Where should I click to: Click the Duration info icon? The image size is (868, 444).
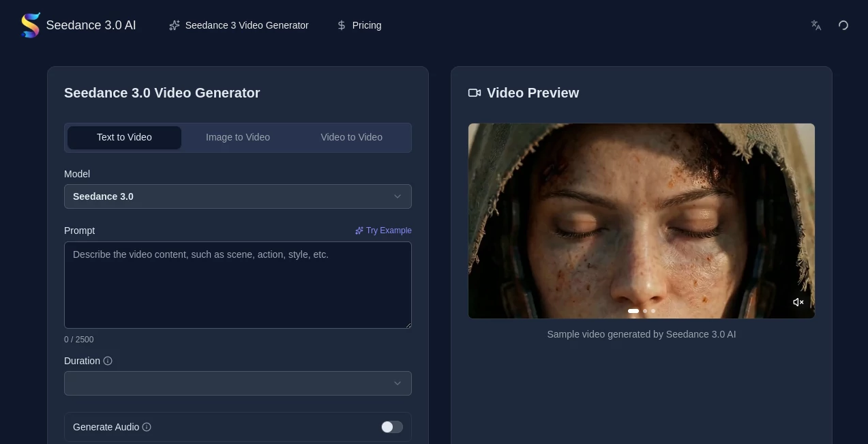click(108, 361)
